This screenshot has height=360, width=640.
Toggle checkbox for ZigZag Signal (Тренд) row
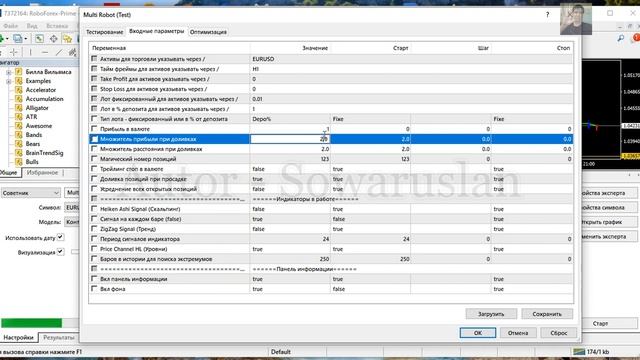pos(94,229)
